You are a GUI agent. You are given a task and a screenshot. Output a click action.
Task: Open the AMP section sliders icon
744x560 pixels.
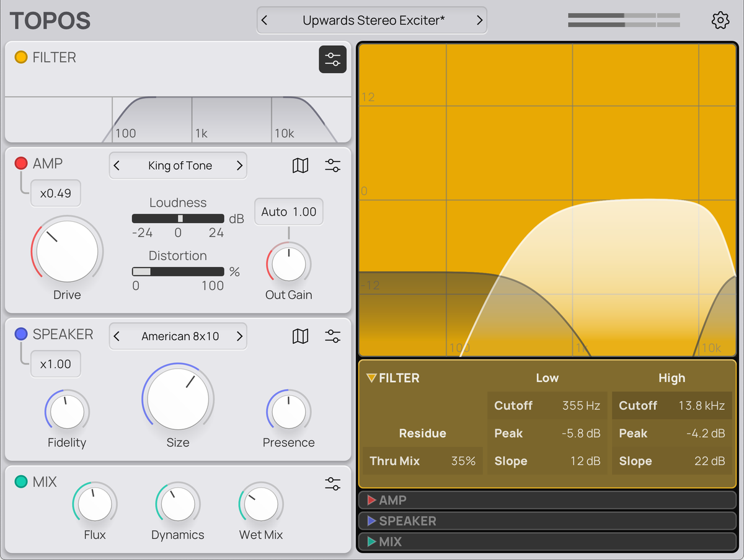[x=333, y=165]
